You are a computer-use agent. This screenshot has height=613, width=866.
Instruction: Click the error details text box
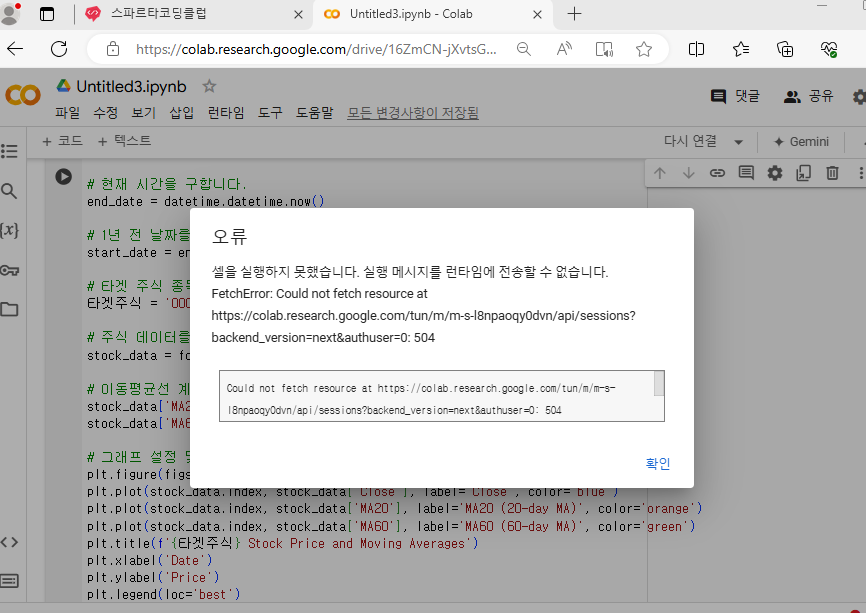pos(442,396)
